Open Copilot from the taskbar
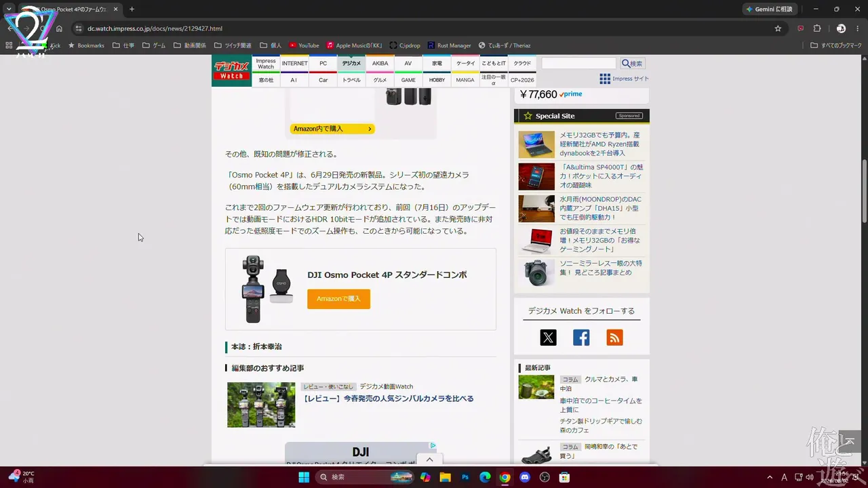This screenshot has height=488, width=868. click(x=425, y=477)
